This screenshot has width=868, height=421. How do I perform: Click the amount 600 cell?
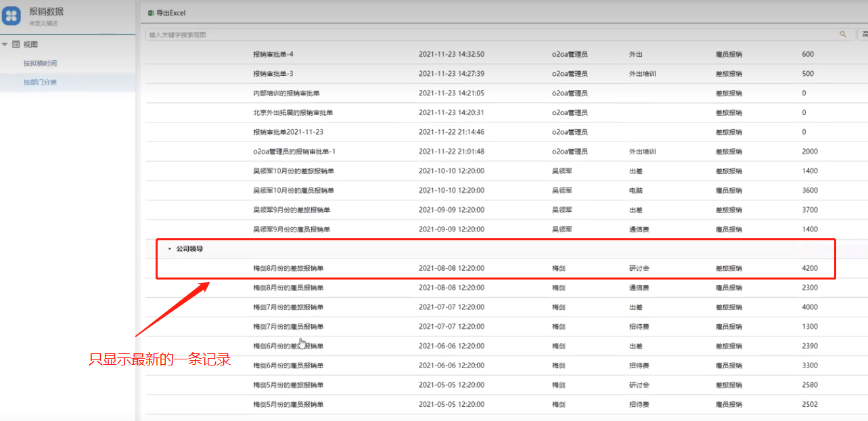[x=808, y=54]
